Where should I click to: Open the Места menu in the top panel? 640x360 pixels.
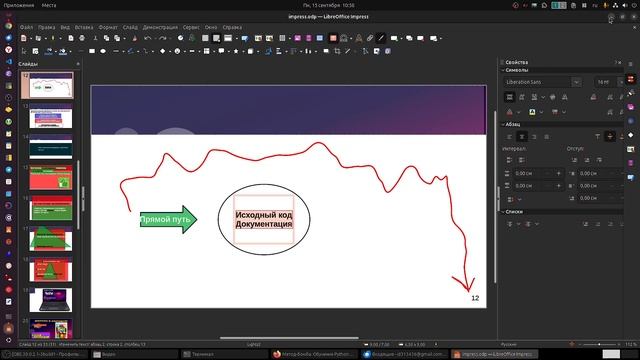49,5
